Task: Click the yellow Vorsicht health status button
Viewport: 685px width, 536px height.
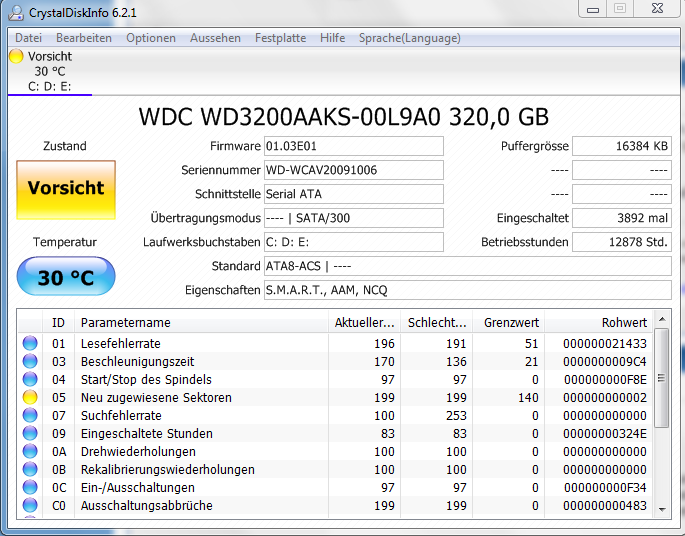Action: 66,190
